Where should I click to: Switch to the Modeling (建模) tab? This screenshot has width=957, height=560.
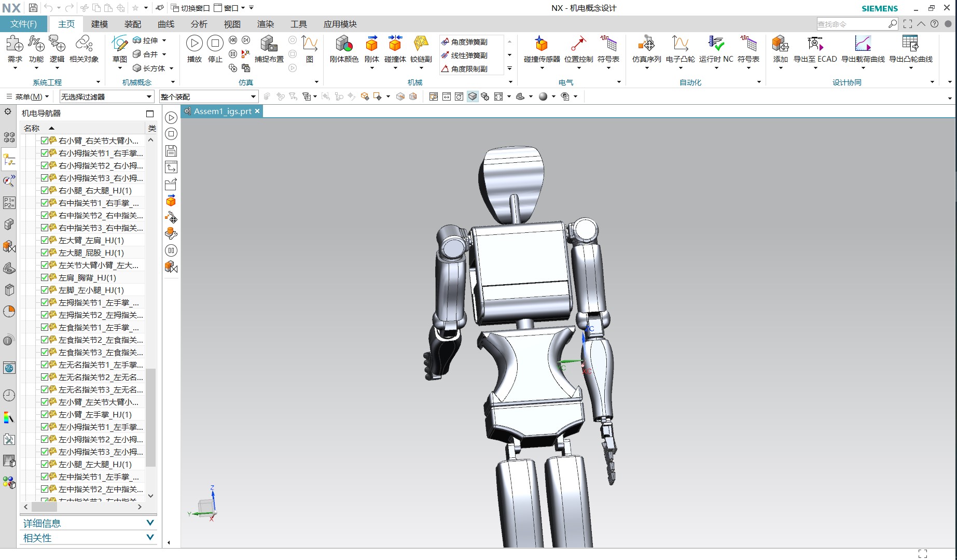[x=100, y=24]
